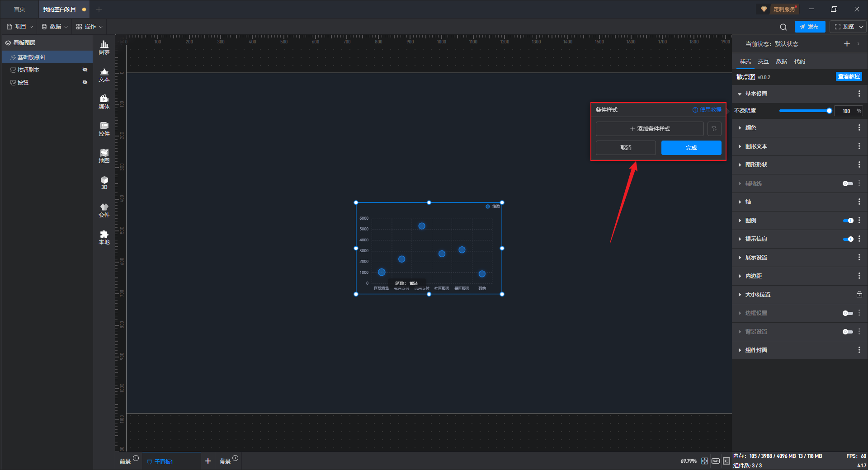This screenshot has height=470, width=868.
Task: Expand the 颜色 section
Action: 740,128
